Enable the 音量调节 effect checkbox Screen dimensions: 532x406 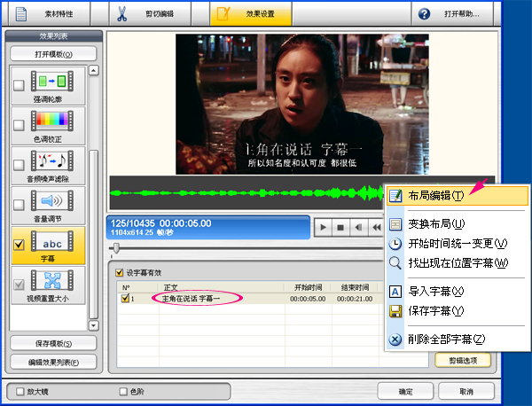pyautogui.click(x=19, y=205)
